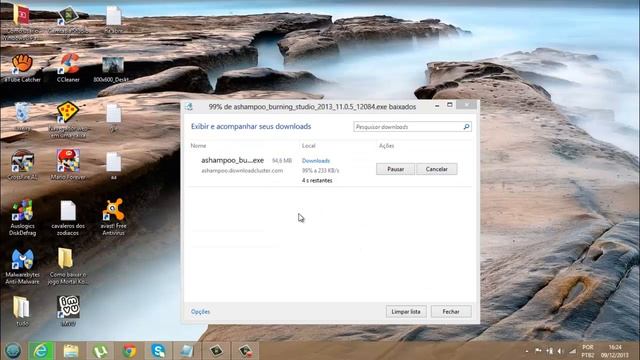Image resolution: width=640 pixels, height=360 pixels.
Task: Open avast! Free Antivirus shortcut
Action: coord(113,217)
